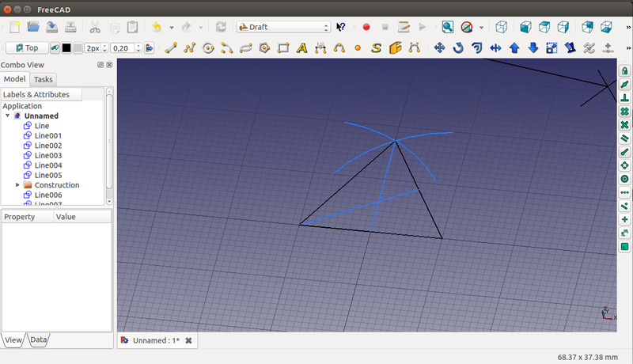
Task: Switch to the Data tab
Action: (39, 339)
